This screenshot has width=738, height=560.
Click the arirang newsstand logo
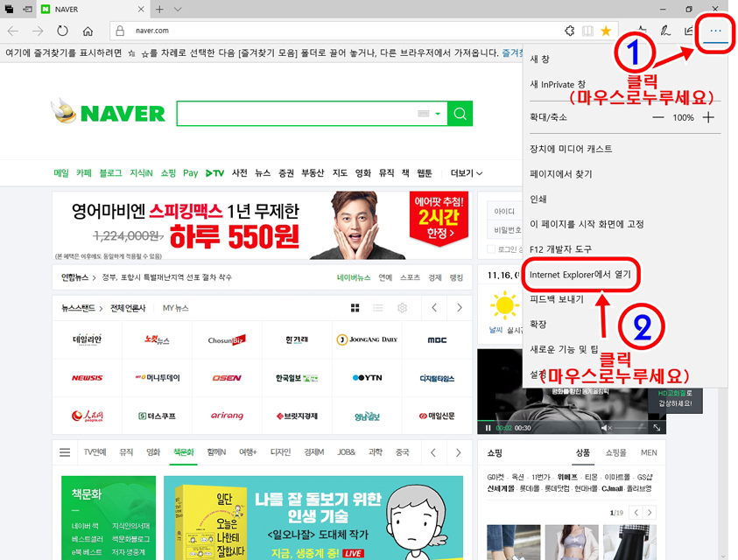click(227, 416)
